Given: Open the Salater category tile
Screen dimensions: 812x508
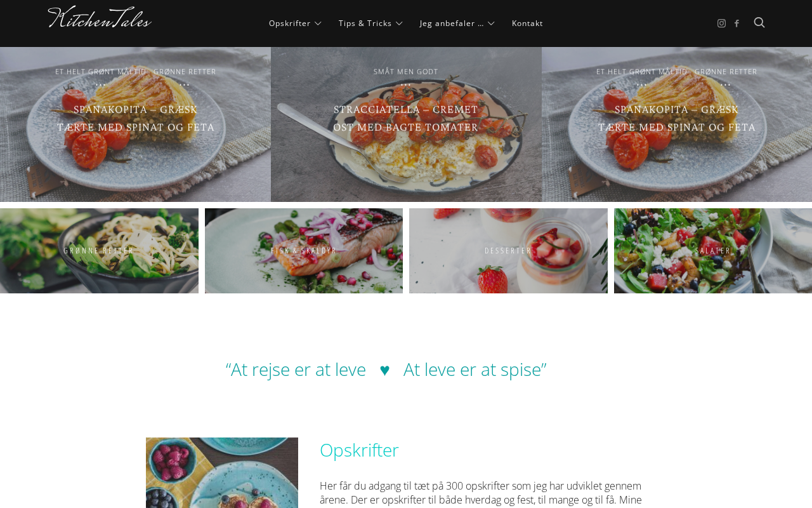Looking at the screenshot, I should tap(713, 251).
